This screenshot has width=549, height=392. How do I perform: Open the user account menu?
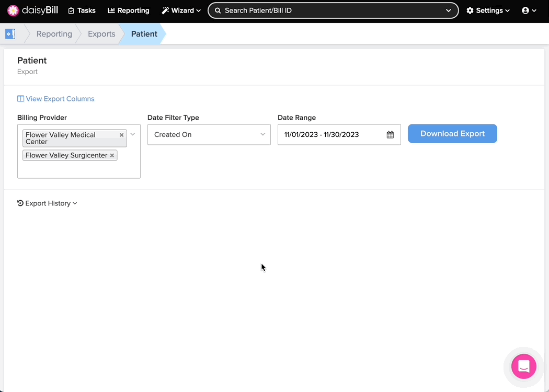(529, 10)
